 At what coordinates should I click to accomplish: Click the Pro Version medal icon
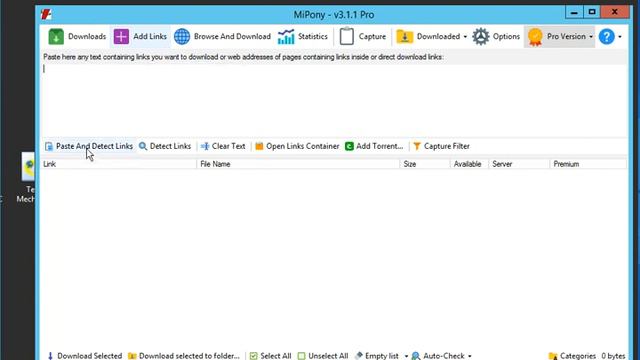pos(535,37)
